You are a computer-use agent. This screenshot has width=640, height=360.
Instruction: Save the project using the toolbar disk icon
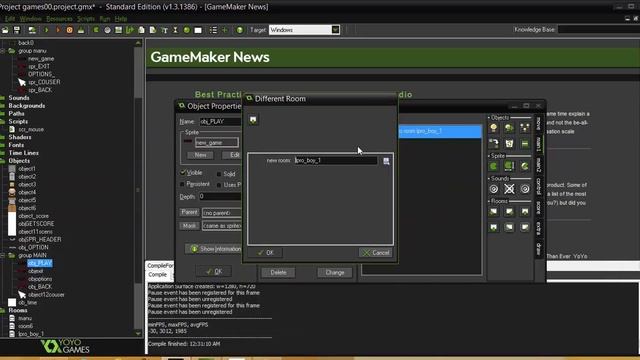coord(17,30)
